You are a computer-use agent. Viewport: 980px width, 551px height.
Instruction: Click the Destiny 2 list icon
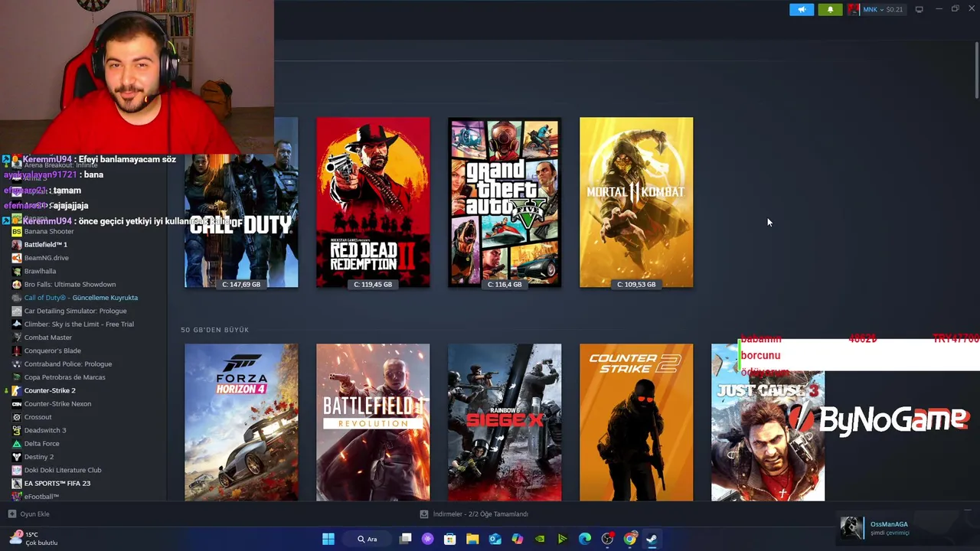click(x=17, y=457)
